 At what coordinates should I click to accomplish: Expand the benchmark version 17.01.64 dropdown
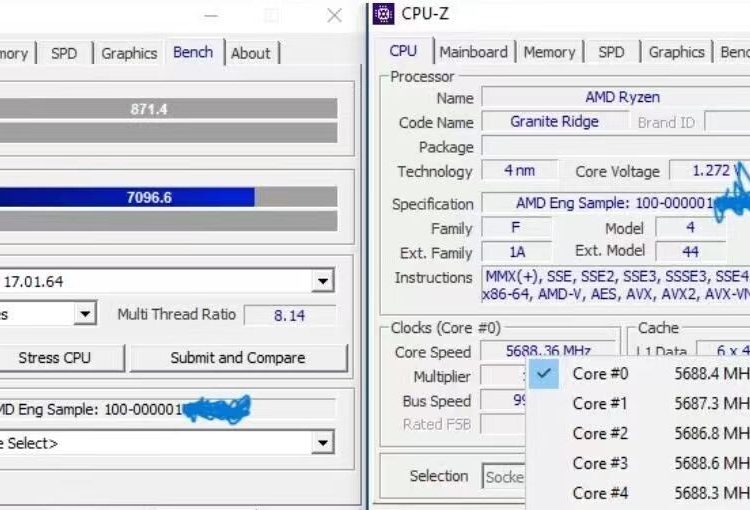[x=323, y=281]
